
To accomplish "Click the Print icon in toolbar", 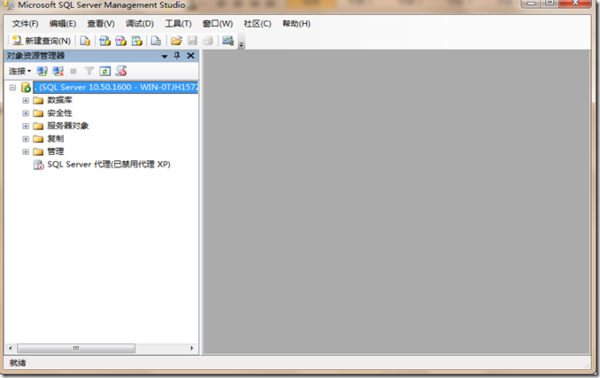I will point(208,41).
